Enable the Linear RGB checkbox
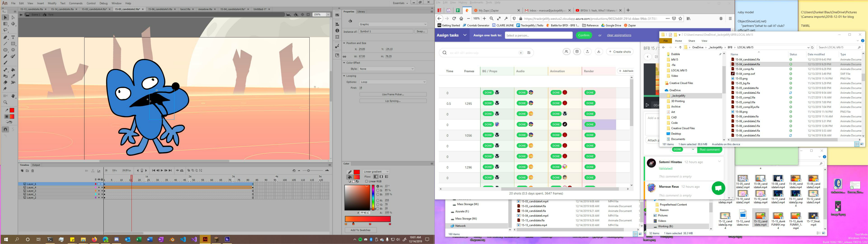 (367, 181)
